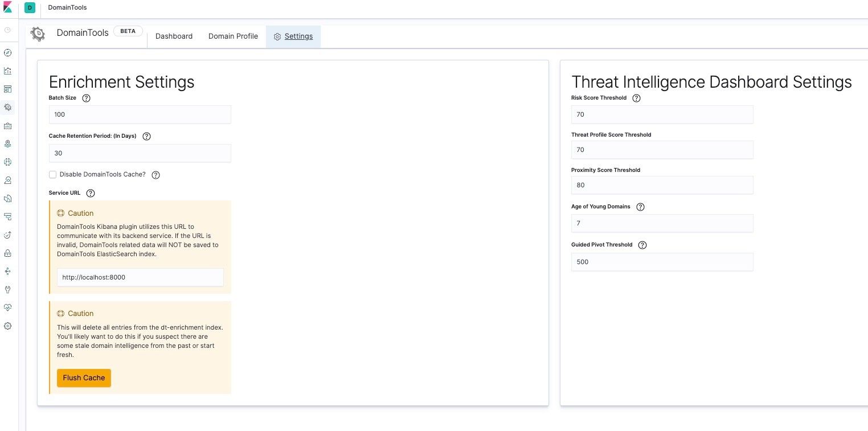Click Caution title above Flush Cache
This screenshot has width=868, height=431.
click(x=81, y=313)
